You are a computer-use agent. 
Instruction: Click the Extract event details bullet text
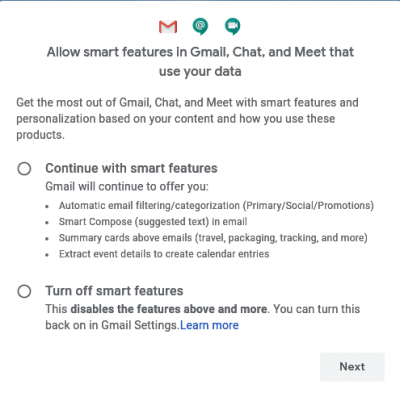[x=164, y=254]
